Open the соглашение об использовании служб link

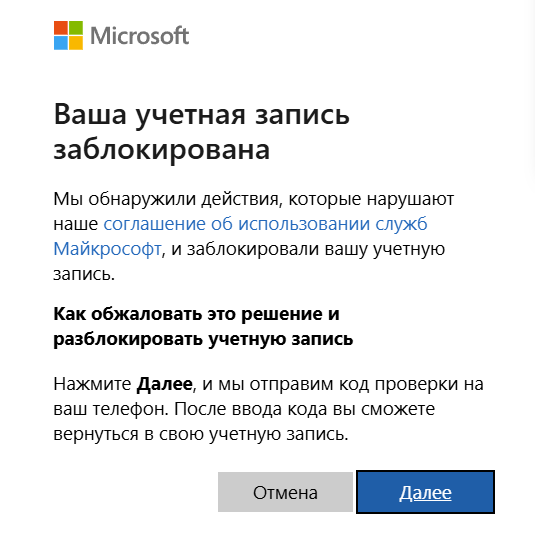coord(265,224)
